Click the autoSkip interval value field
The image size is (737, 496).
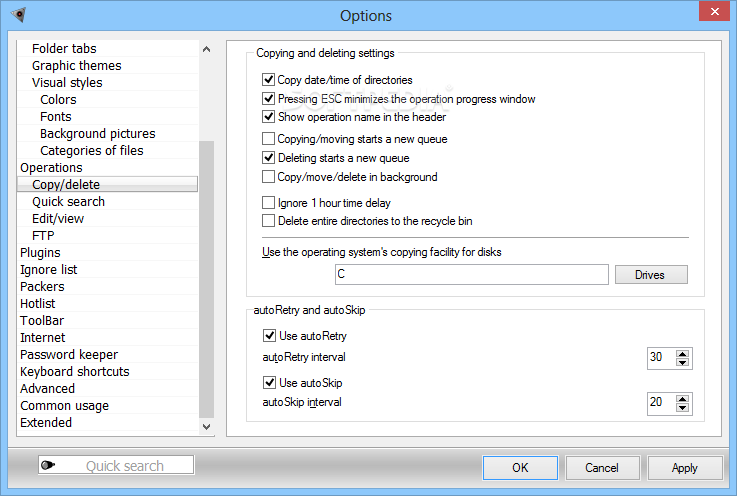(x=662, y=403)
